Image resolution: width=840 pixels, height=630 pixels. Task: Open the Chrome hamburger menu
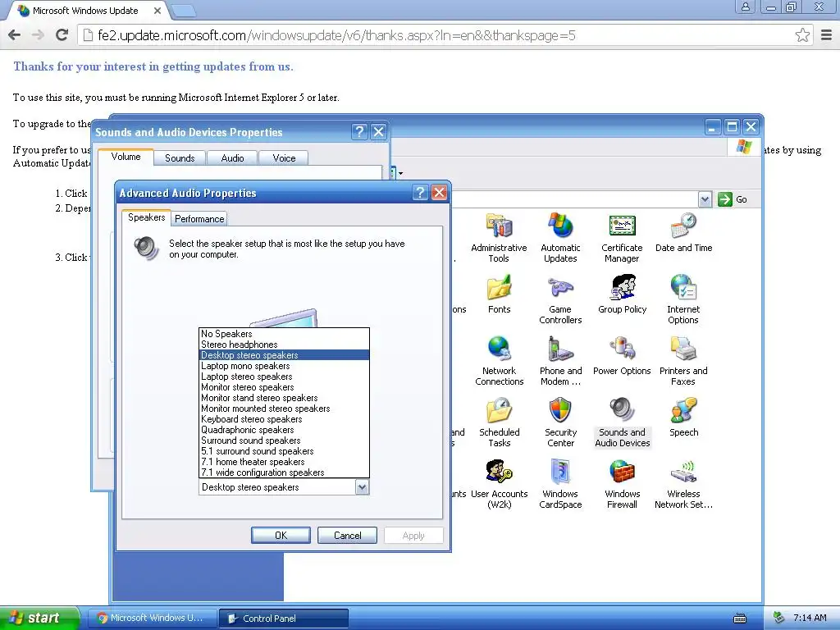[827, 35]
